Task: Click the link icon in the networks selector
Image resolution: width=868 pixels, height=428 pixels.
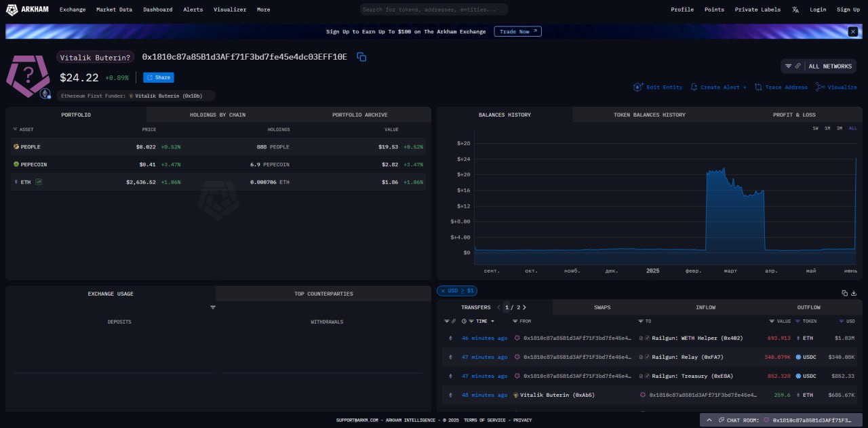Action: pyautogui.click(x=797, y=66)
